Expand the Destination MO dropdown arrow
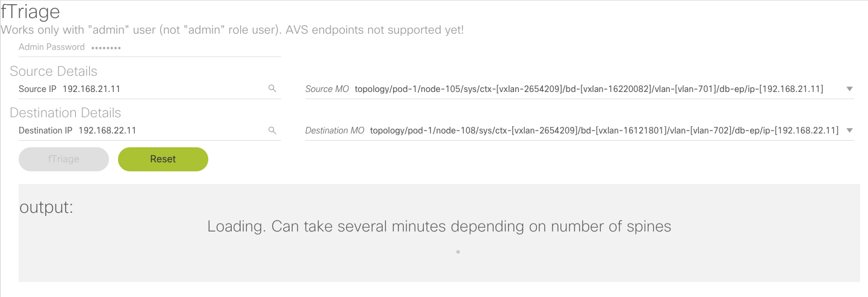This screenshot has width=868, height=297. 849,130
